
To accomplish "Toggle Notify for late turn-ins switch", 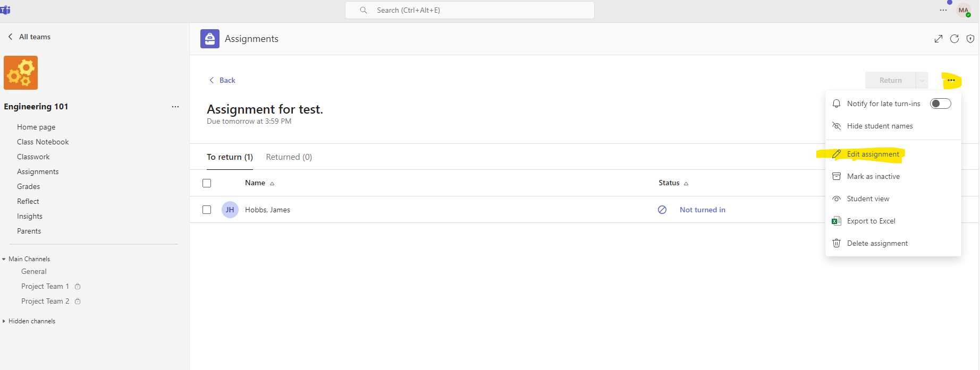I will click(x=941, y=104).
